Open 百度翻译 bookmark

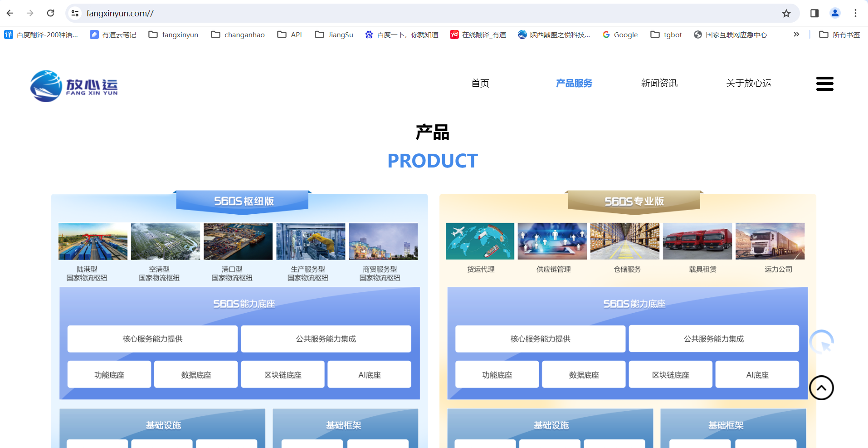pos(41,34)
